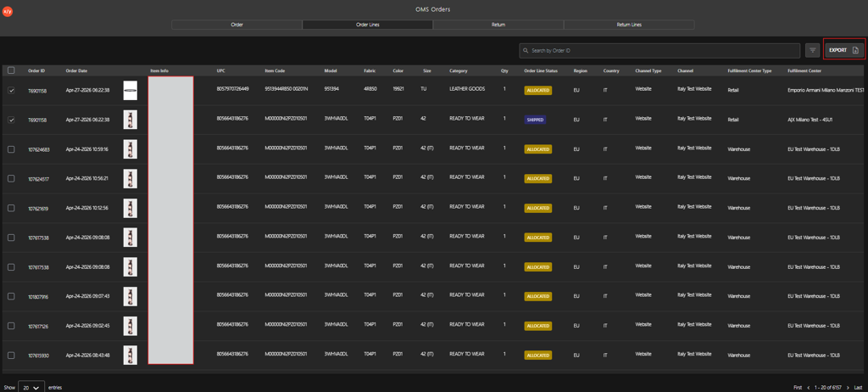Click the orange x/y app logo

point(8,11)
